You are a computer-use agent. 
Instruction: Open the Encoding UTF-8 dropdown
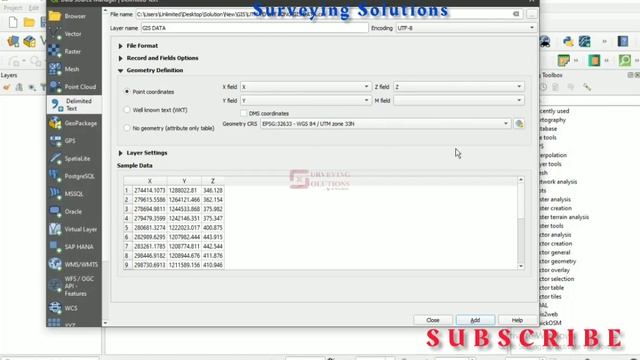(x=465, y=28)
